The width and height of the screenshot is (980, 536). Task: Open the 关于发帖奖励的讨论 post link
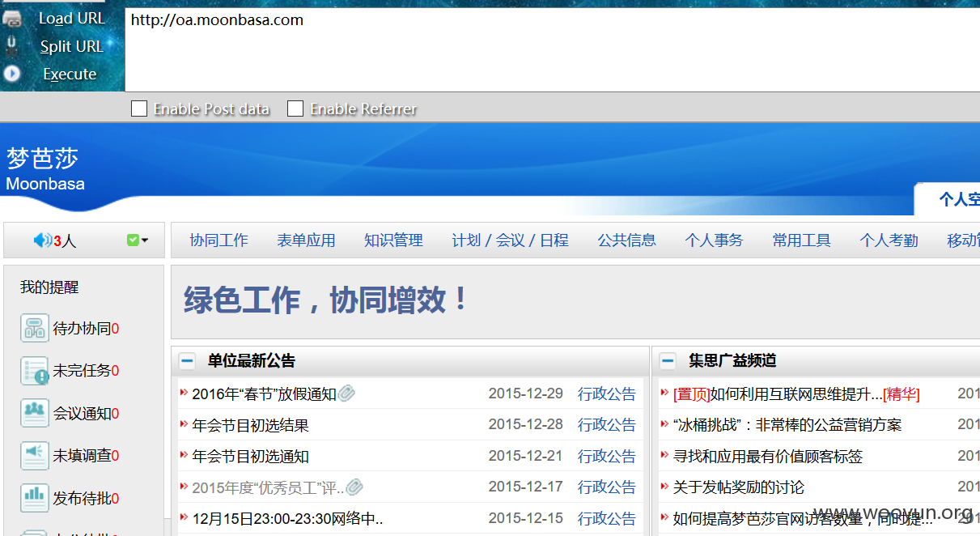tap(739, 487)
